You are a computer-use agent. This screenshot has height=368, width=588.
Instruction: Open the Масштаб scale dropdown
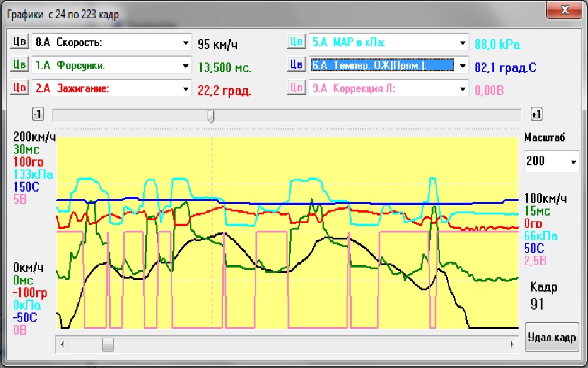click(573, 162)
